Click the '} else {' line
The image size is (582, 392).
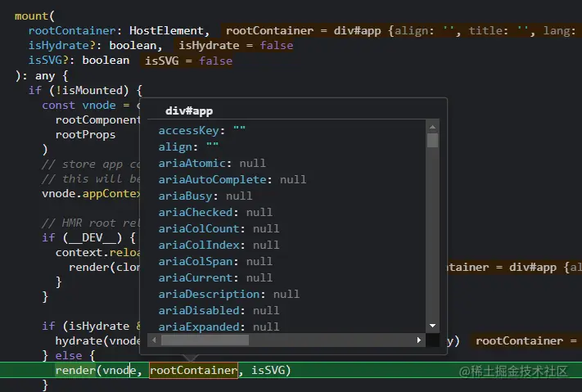pos(69,356)
